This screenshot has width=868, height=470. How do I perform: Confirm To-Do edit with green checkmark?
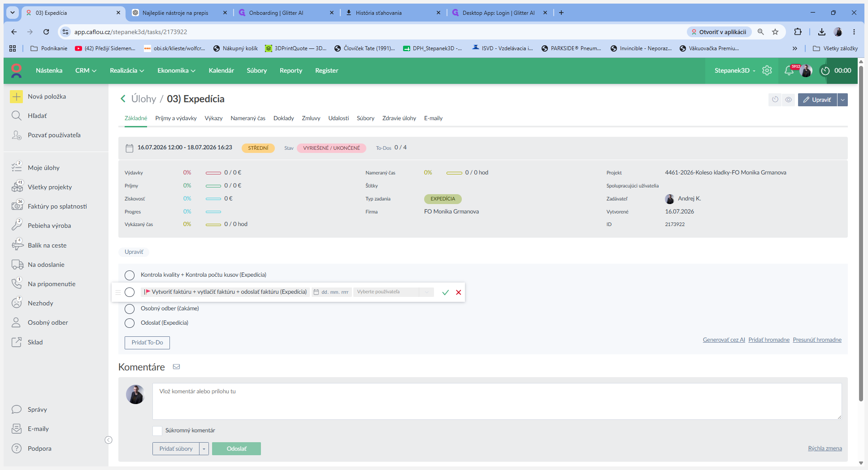click(445, 292)
